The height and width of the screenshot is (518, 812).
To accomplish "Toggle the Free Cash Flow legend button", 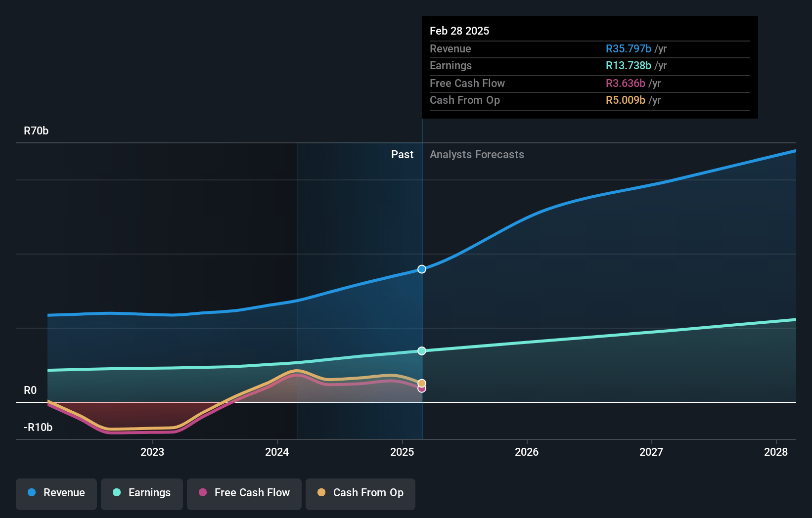I will tap(244, 494).
